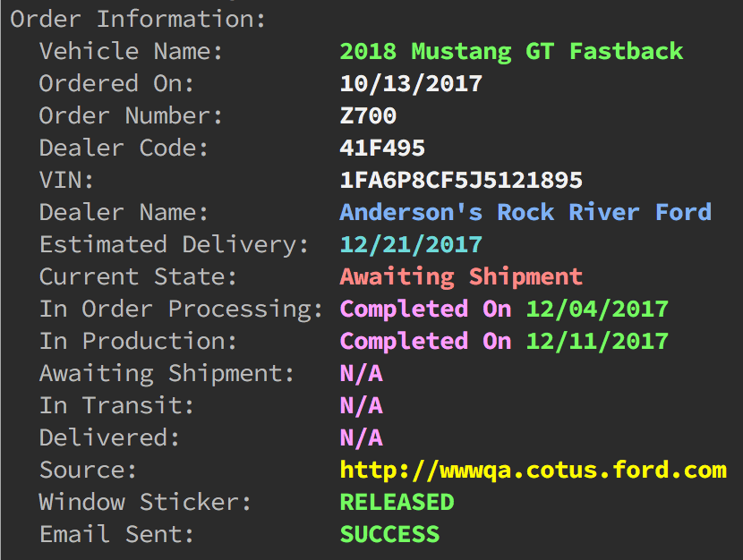Click the 'Dealer Name:' label

tap(124, 212)
